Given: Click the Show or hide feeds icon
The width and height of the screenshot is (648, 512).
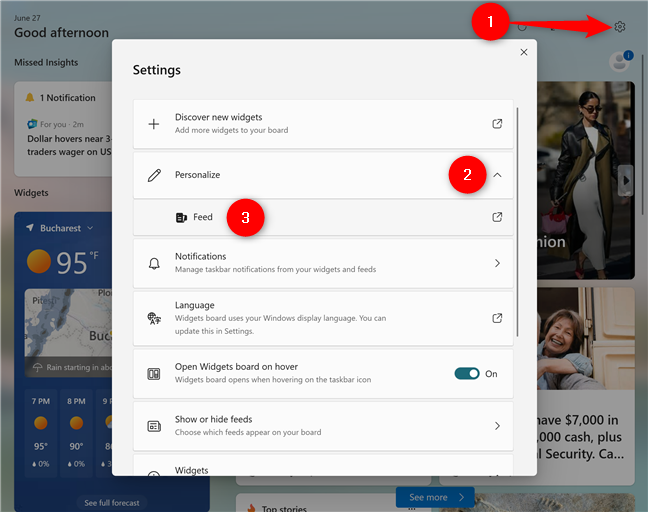Looking at the screenshot, I should pos(154,426).
